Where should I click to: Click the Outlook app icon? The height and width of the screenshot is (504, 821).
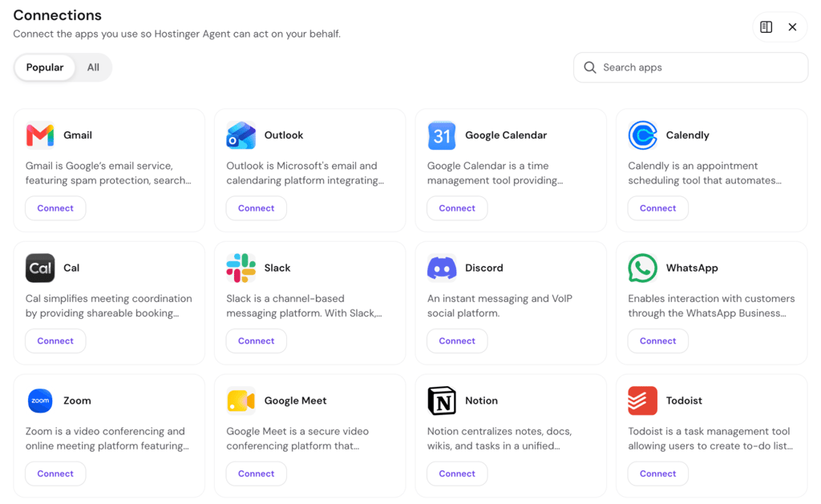241,135
